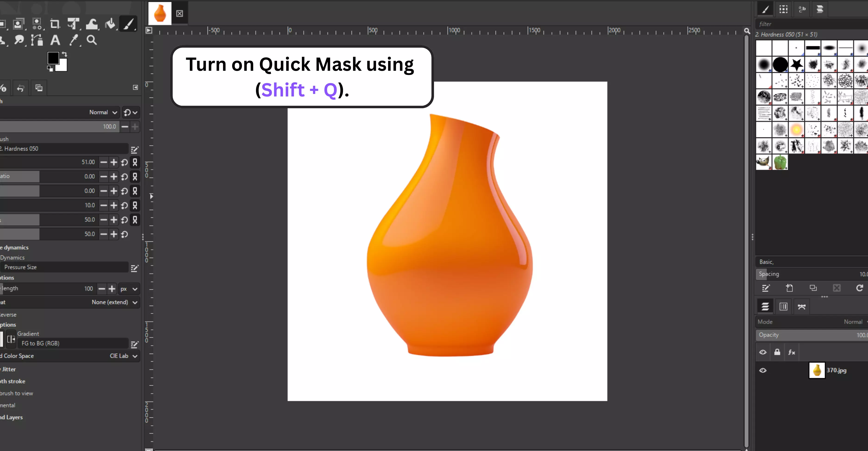Viewport: 868px width, 451px height.
Task: Reset the 50.0 force value to default
Action: 125,234
